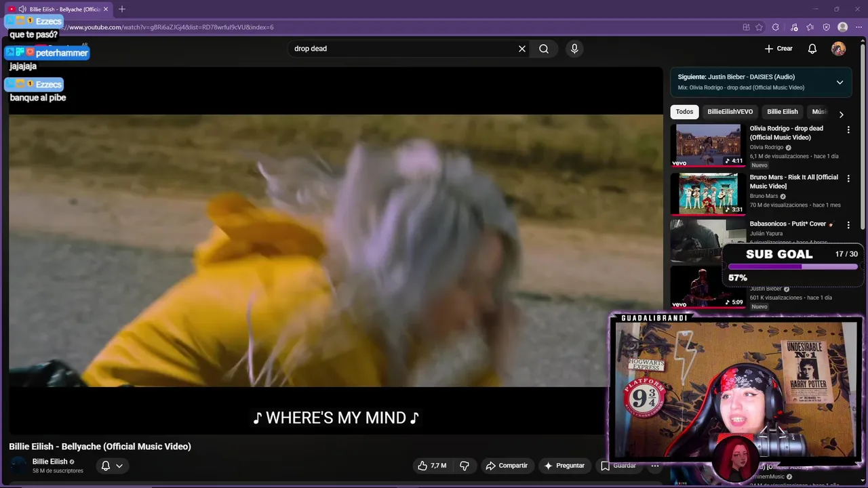Open options menu for Babasonicos Cover video
Viewport: 868px width, 488px height.
tap(848, 225)
